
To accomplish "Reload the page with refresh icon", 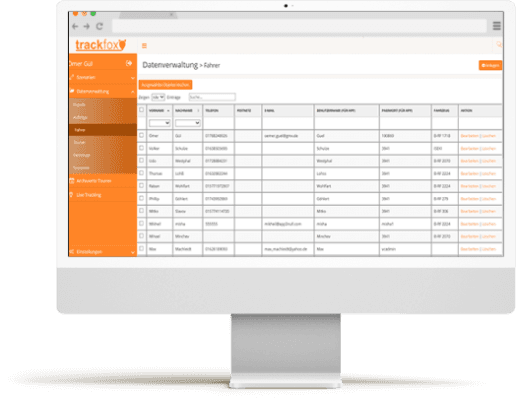I will [x=99, y=26].
